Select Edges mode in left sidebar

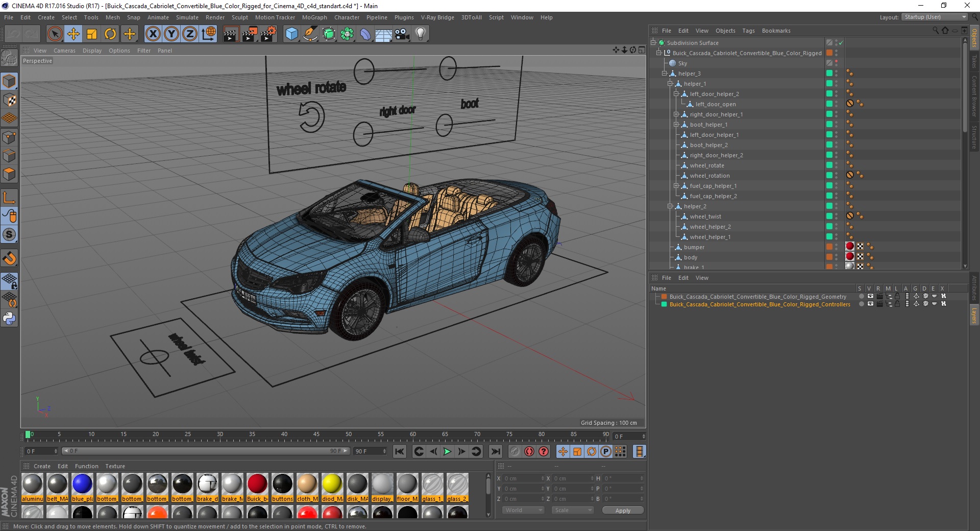click(9, 155)
